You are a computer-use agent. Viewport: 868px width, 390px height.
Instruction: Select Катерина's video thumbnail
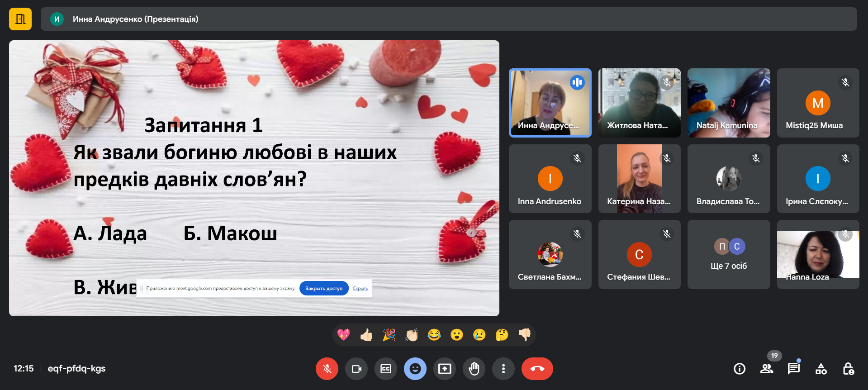coord(639,178)
